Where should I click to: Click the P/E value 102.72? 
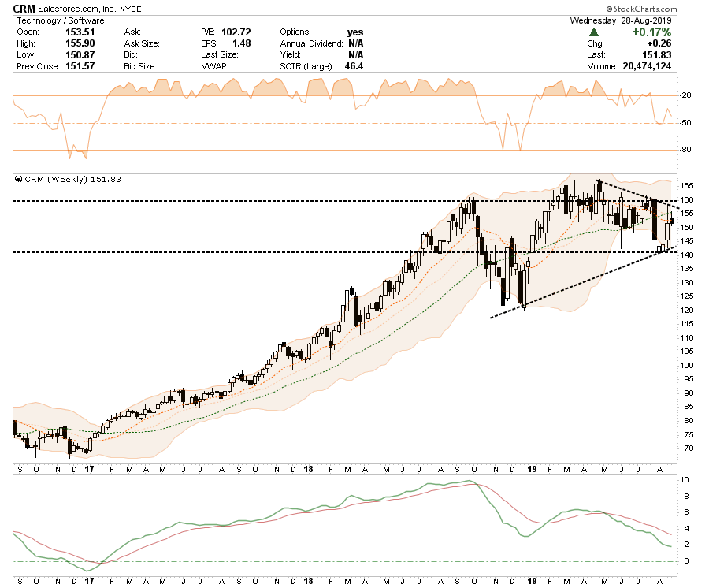point(236,32)
